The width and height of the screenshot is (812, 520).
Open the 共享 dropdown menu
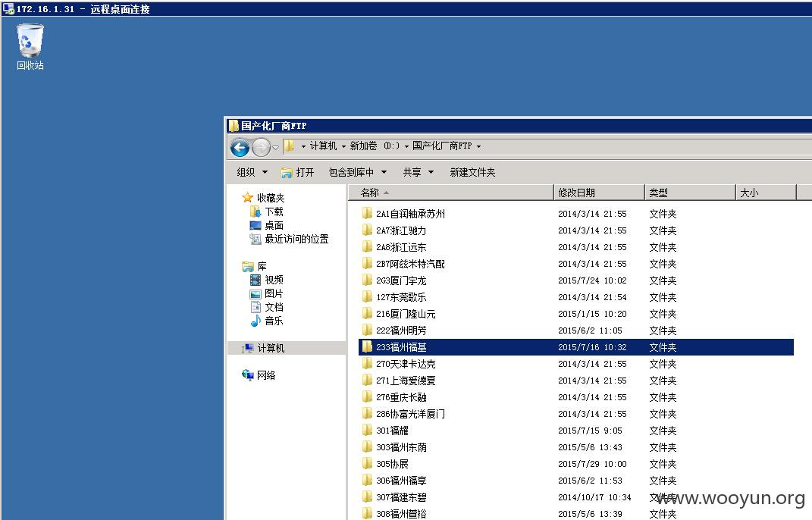click(x=419, y=172)
